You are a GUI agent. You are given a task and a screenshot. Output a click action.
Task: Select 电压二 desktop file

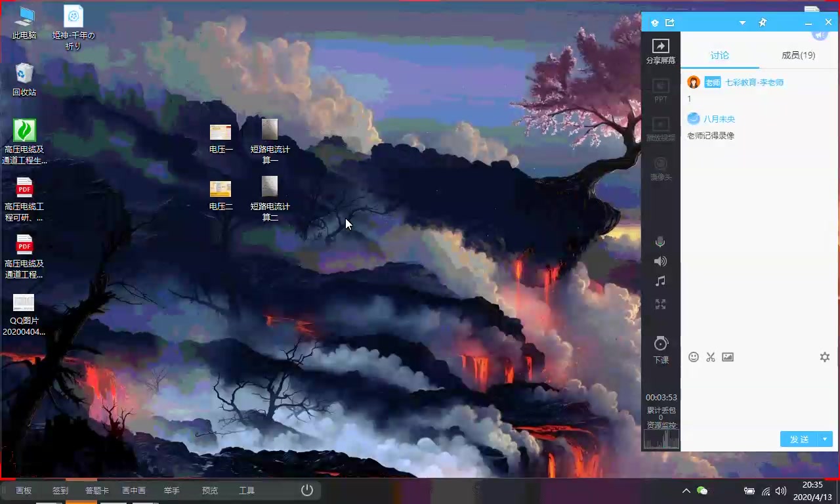[221, 194]
